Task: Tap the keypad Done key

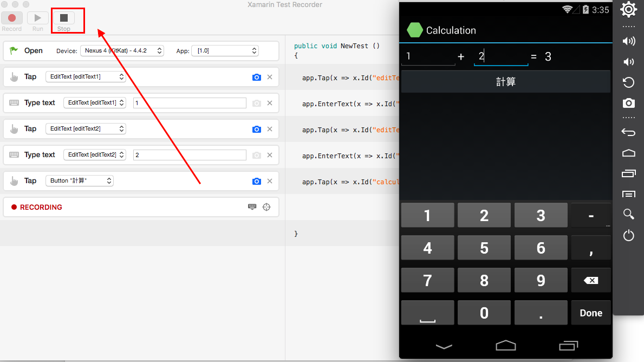Action: pos(591,313)
